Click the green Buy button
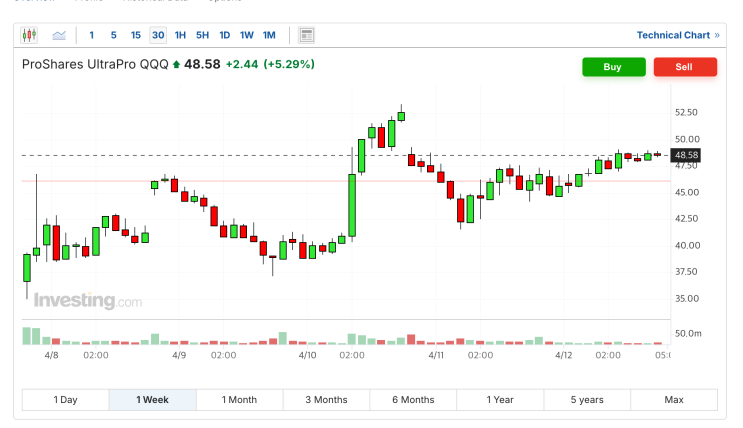This screenshot has width=743, height=428. click(614, 67)
